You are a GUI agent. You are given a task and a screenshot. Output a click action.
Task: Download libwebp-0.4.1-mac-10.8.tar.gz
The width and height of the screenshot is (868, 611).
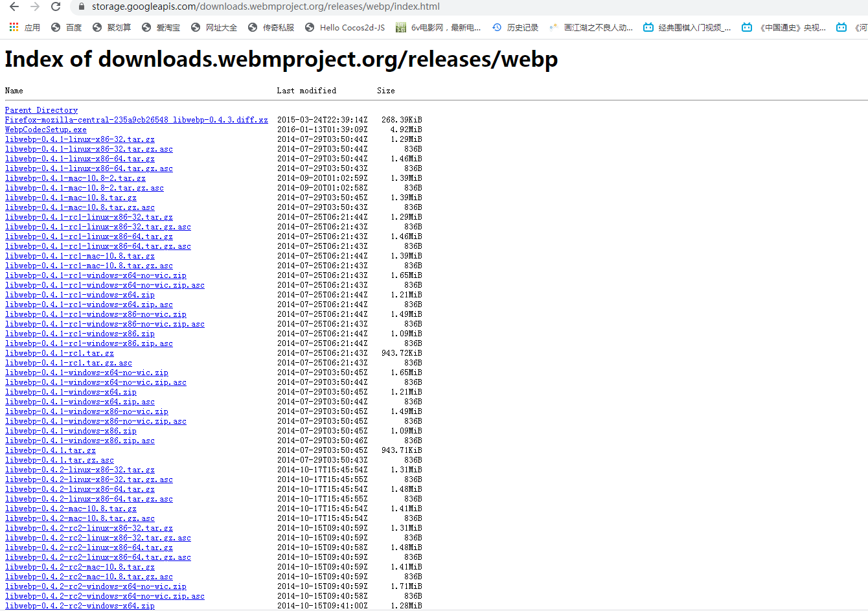coord(70,197)
